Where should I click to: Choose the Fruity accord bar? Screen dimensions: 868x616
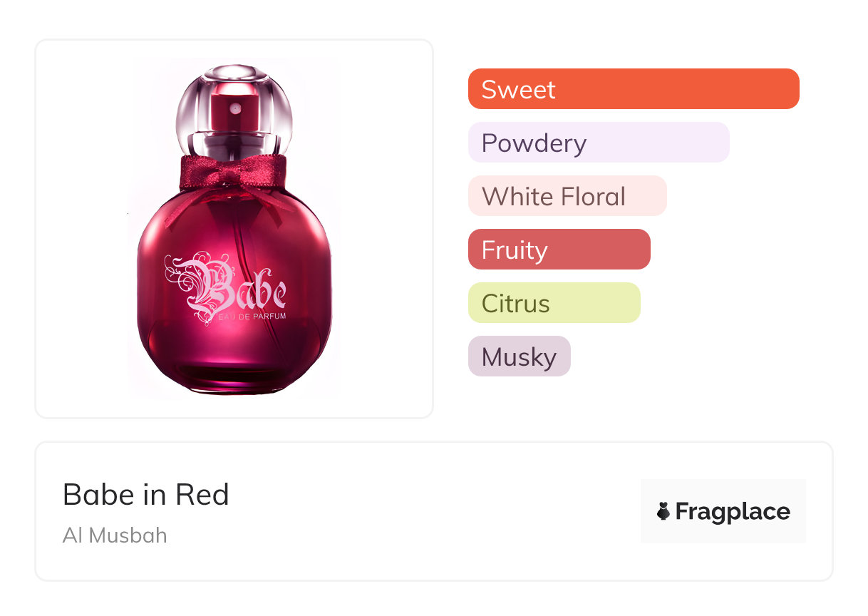(559, 250)
